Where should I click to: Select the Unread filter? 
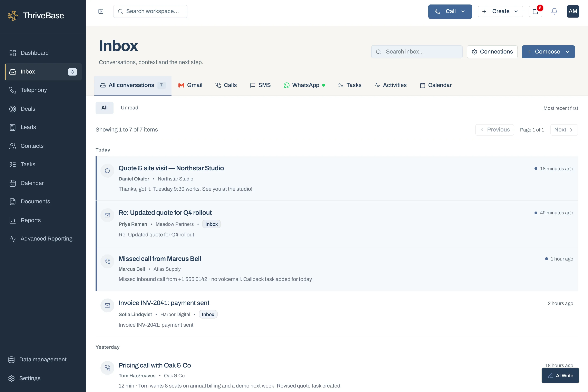pos(129,108)
